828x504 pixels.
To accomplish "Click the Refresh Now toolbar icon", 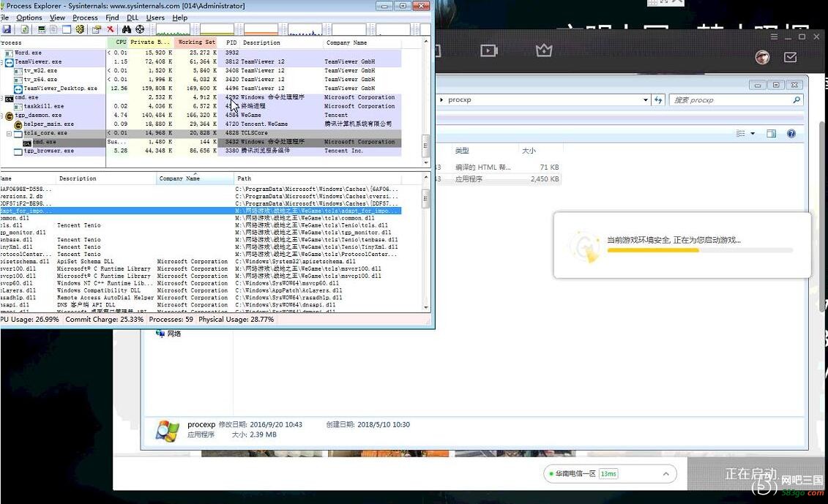I will pos(24,29).
